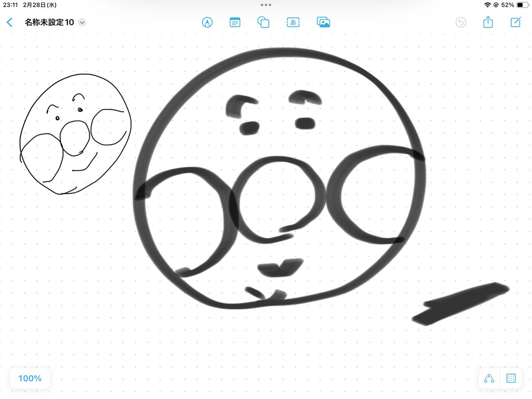Select the thick black brush stroke
Viewport: 532px width, 399px height.
coord(461,304)
